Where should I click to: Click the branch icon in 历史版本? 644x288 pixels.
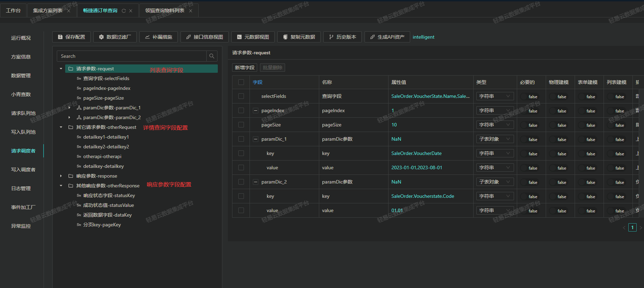(331, 37)
